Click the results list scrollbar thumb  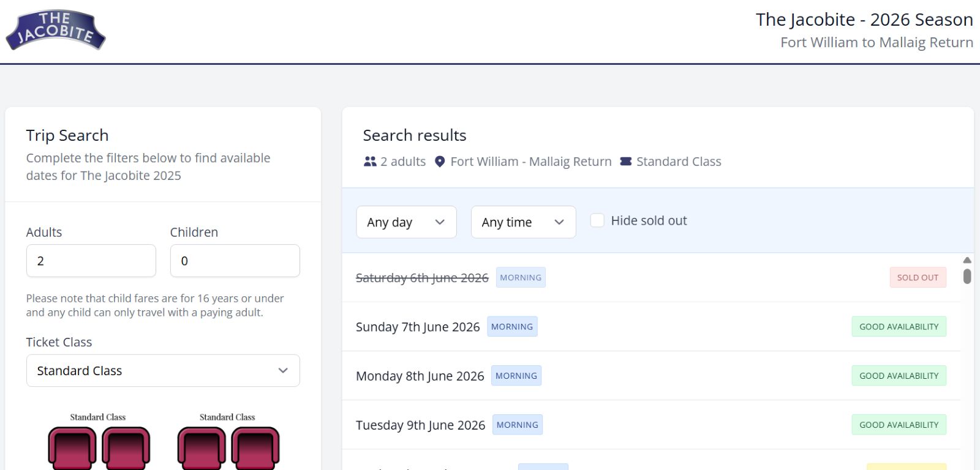tap(967, 276)
